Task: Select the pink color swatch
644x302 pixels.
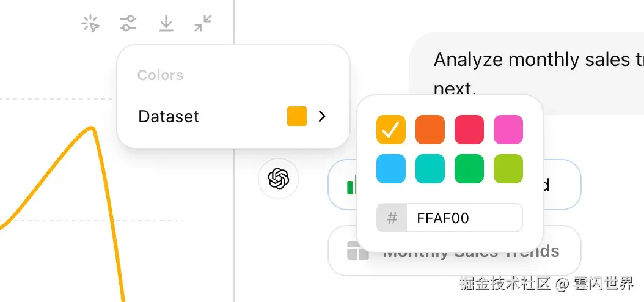Action: [x=508, y=130]
